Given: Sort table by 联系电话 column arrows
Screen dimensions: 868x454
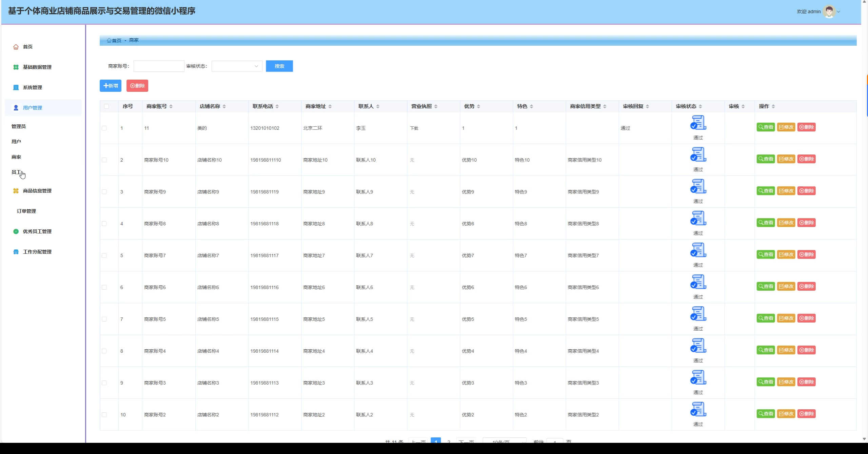Looking at the screenshot, I should tap(277, 106).
